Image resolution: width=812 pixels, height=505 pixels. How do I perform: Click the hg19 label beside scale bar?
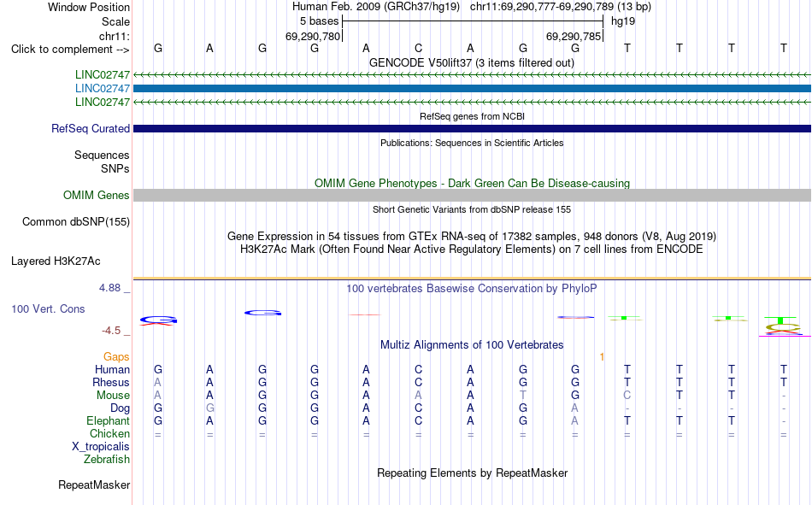point(623,21)
